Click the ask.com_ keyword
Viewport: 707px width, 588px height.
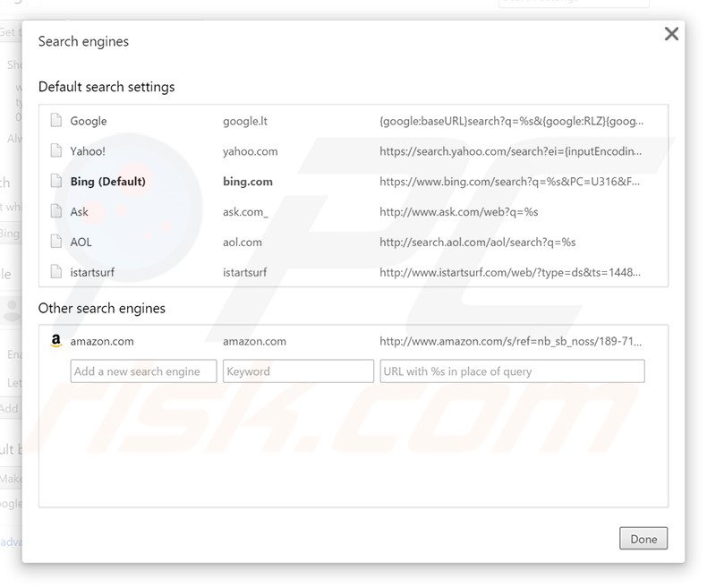[x=245, y=211]
